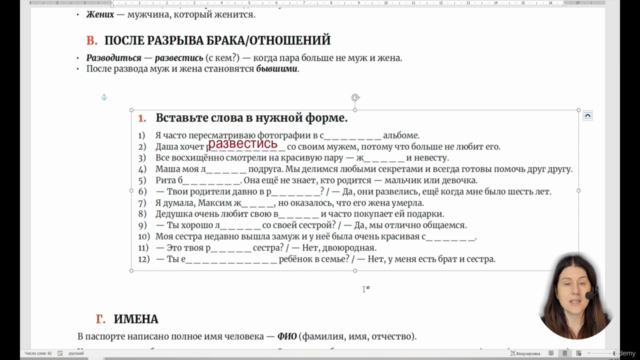Click the heading 'ИМЕНА'
Image resolution: width=640 pixels, height=360 pixels.
coord(136,319)
